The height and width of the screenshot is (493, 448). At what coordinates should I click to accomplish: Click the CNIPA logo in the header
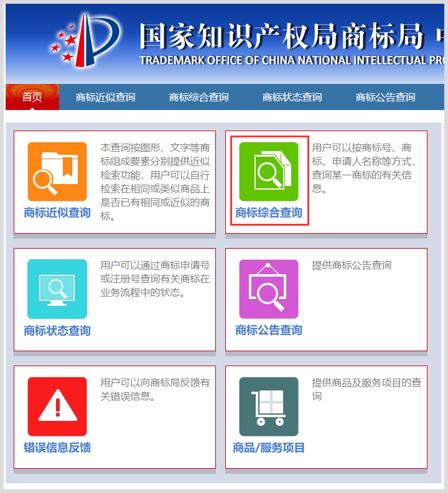pos(85,40)
